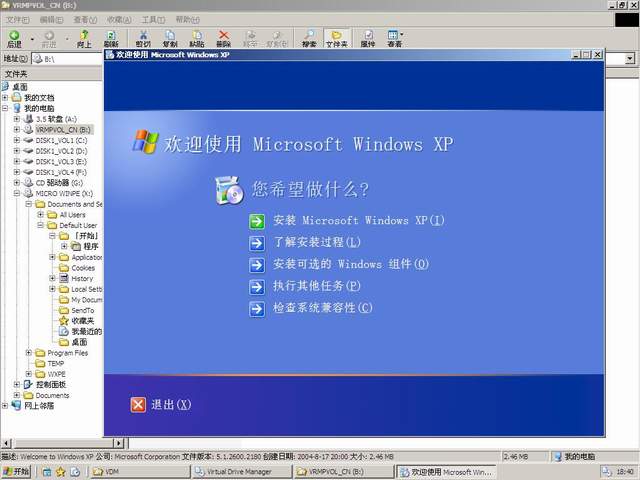
Task: Click star icon in quick launch
Action: 60,472
